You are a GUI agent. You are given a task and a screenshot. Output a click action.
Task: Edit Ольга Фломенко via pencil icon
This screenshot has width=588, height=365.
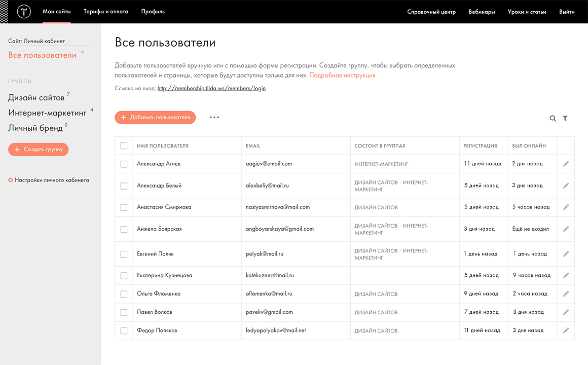566,294
